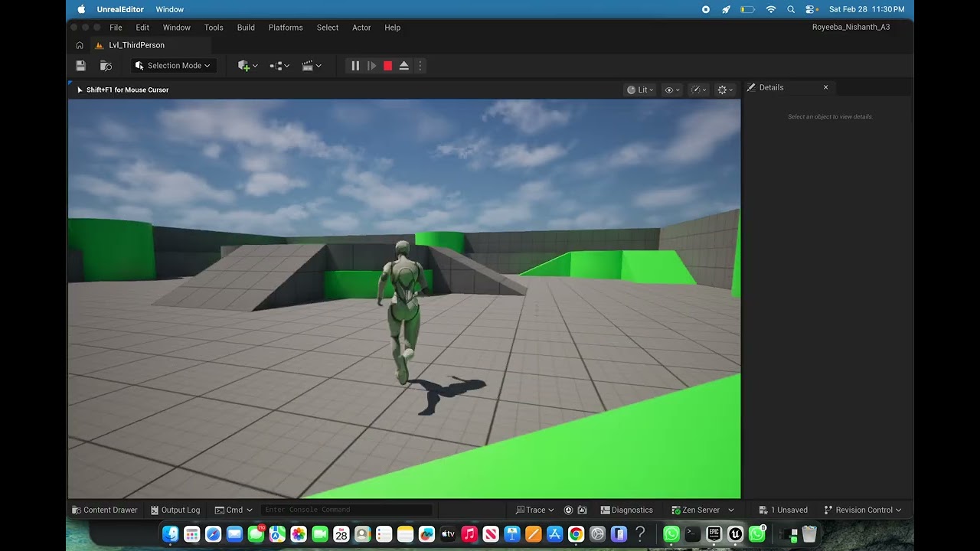Open the Content Drawer
The image size is (980, 551).
tap(105, 510)
